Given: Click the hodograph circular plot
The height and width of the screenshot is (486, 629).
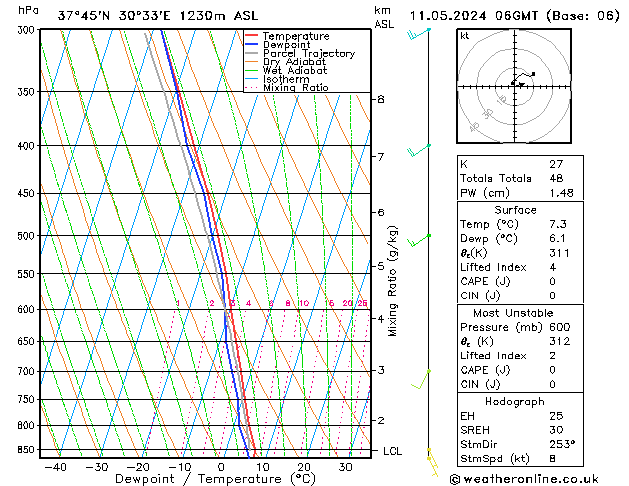Looking at the screenshot, I should coord(514,86).
